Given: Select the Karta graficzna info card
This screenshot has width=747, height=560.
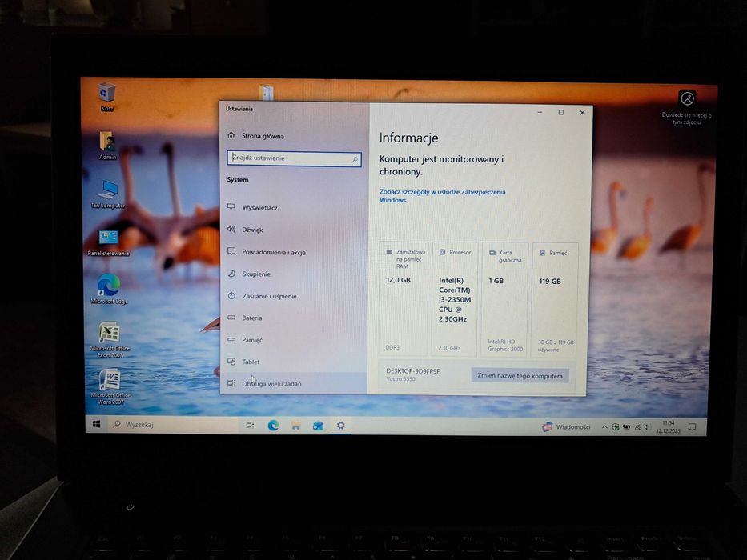Looking at the screenshot, I should pyautogui.click(x=505, y=299).
